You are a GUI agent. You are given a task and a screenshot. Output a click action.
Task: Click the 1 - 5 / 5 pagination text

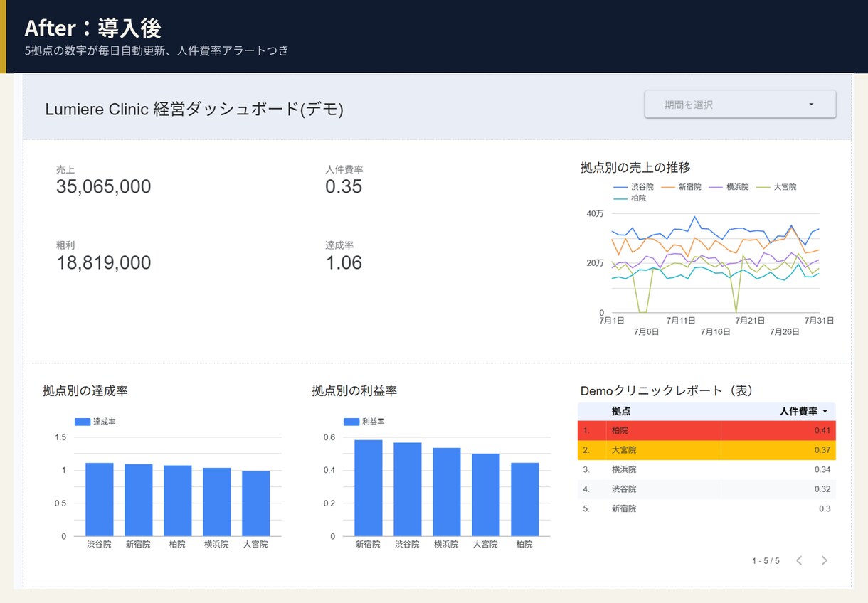point(766,561)
